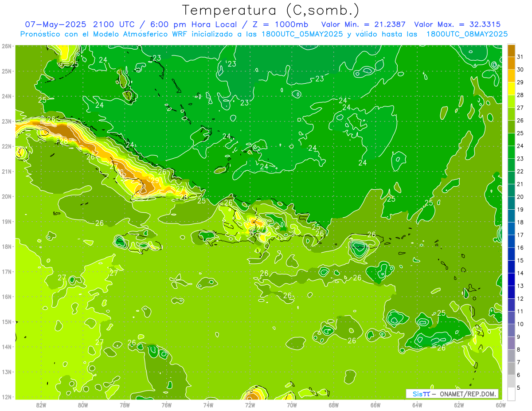This screenshot has height=411, width=532.
Task: Click the '78W' longitude axis label
Action: (x=125, y=404)
